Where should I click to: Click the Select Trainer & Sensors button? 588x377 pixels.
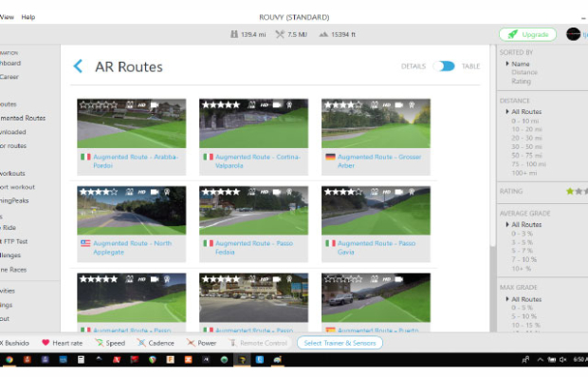pyautogui.click(x=340, y=343)
